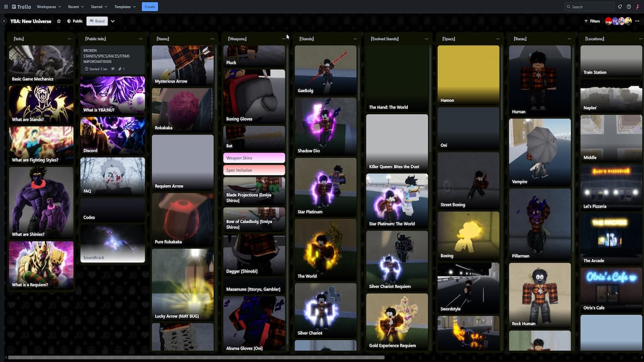
Task: Open the Recent menu
Action: (76, 7)
